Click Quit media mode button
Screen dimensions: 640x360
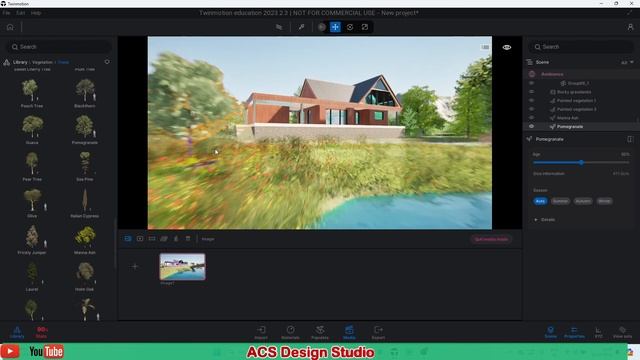(491, 239)
